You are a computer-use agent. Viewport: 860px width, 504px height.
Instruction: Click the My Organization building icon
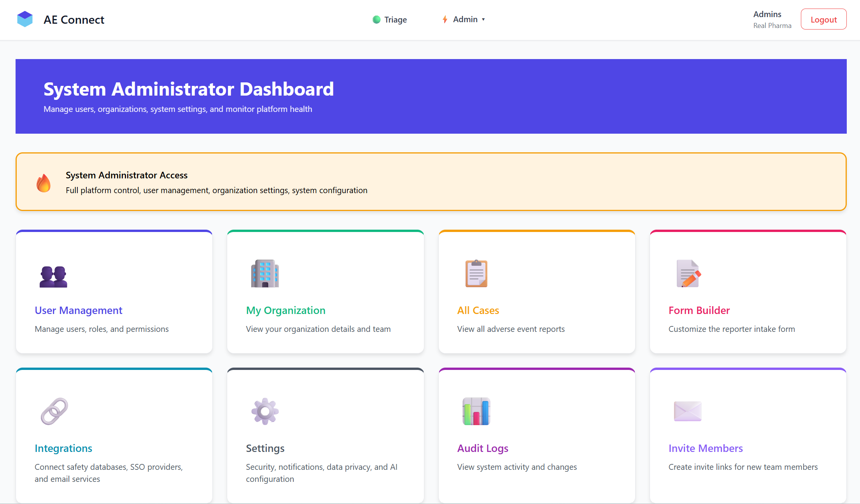point(265,274)
